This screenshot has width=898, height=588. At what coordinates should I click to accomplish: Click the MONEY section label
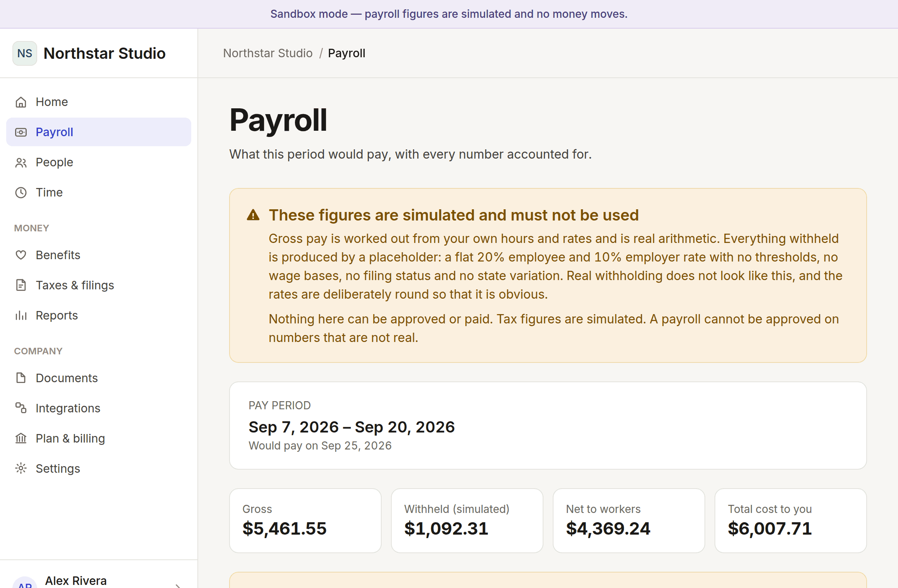click(31, 228)
